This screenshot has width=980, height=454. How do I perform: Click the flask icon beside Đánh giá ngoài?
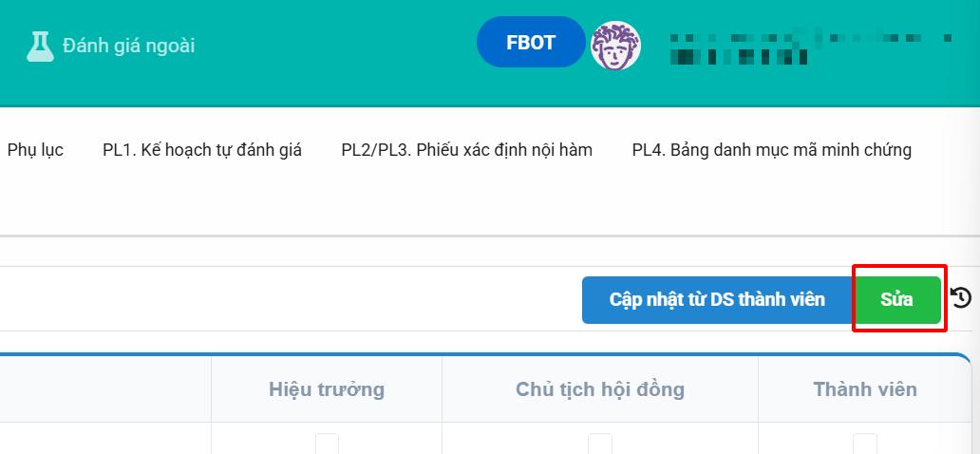tap(40, 46)
